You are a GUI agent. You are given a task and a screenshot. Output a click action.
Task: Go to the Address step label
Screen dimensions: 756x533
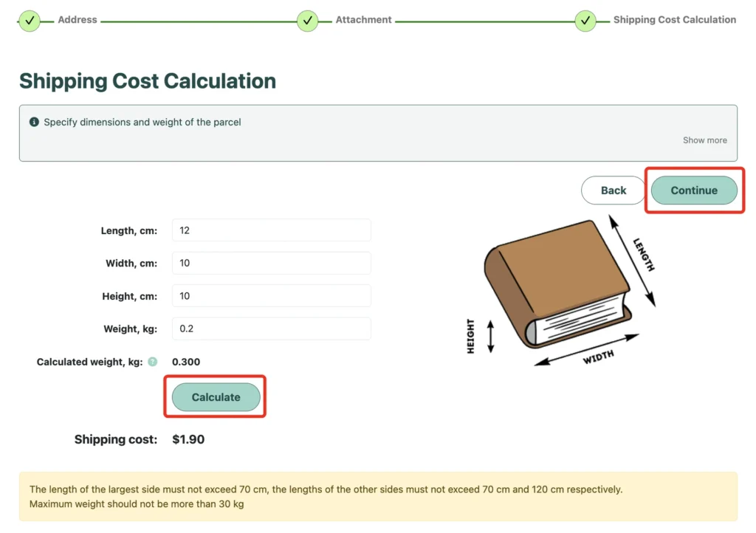78,20
